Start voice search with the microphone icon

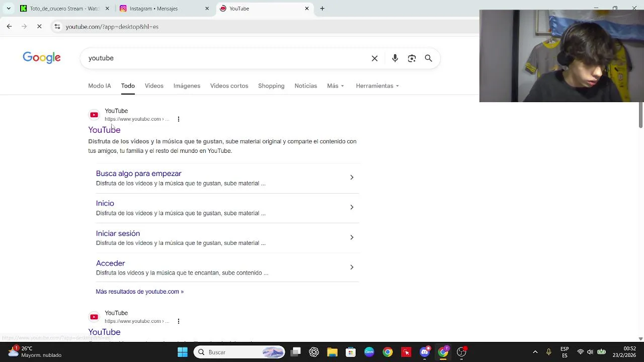point(395,58)
